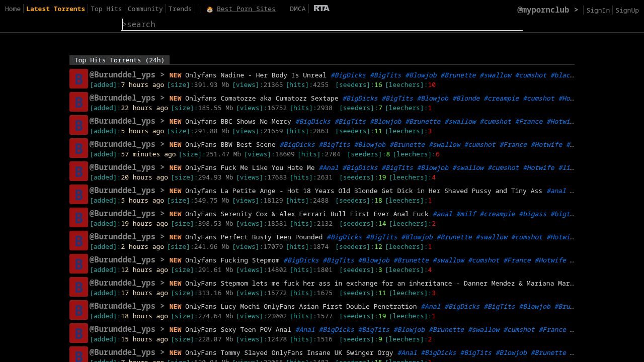This screenshot has width=644, height=362.
Task: Click the RTA logo
Action: (321, 8)
